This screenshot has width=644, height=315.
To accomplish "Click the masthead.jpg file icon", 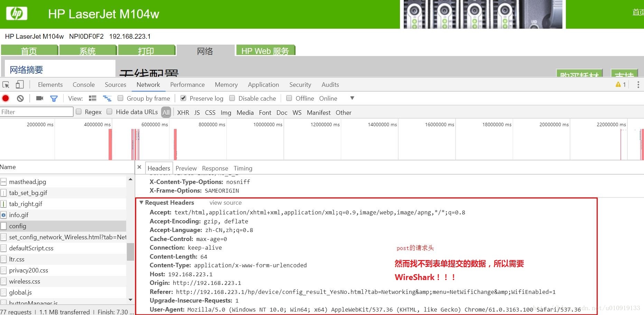I will (x=3, y=182).
